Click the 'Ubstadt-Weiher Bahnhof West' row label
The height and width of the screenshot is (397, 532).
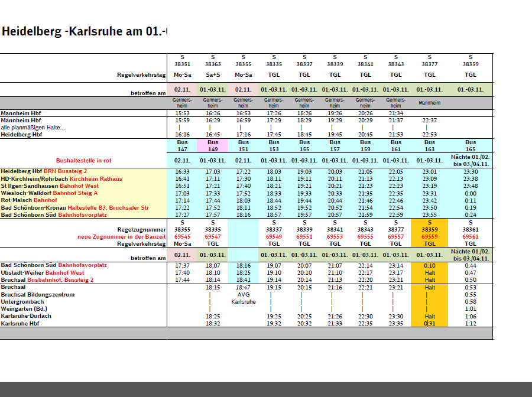(43, 272)
